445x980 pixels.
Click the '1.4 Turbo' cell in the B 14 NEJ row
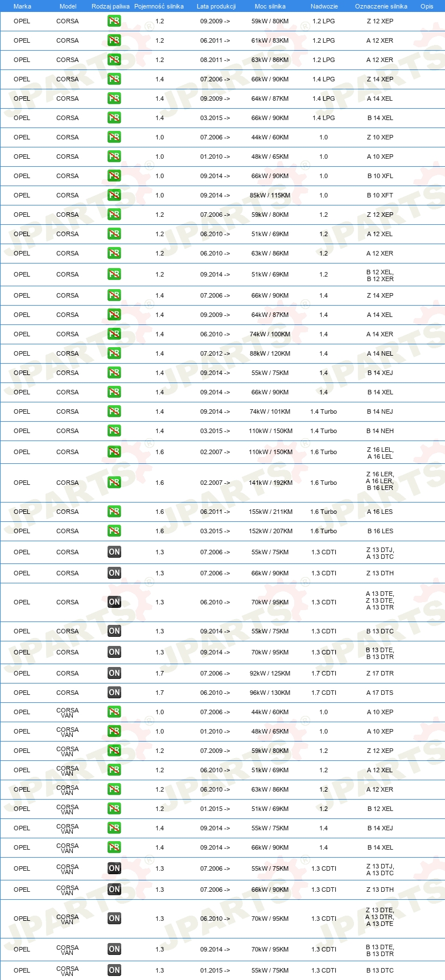click(x=324, y=411)
